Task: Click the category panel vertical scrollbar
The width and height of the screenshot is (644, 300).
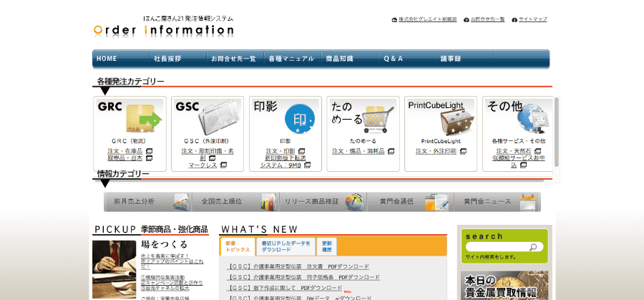Action: pos(556,132)
